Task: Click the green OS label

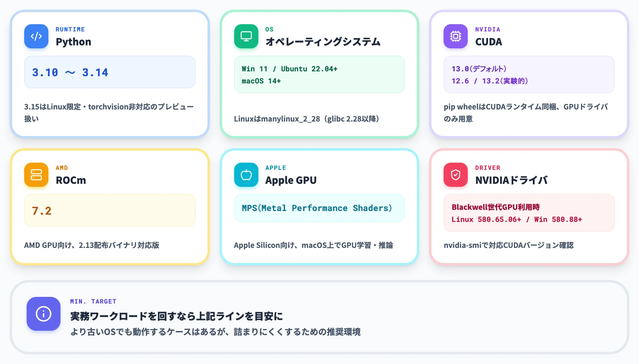Action: coord(269,29)
